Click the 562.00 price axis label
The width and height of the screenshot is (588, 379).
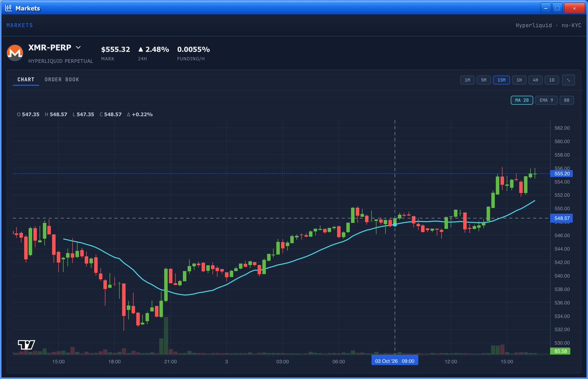562,128
